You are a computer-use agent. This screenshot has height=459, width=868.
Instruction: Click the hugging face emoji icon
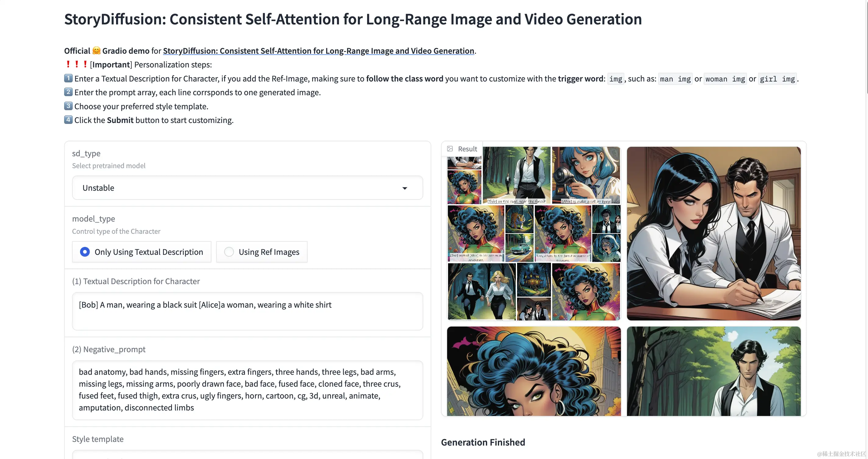[x=97, y=51]
